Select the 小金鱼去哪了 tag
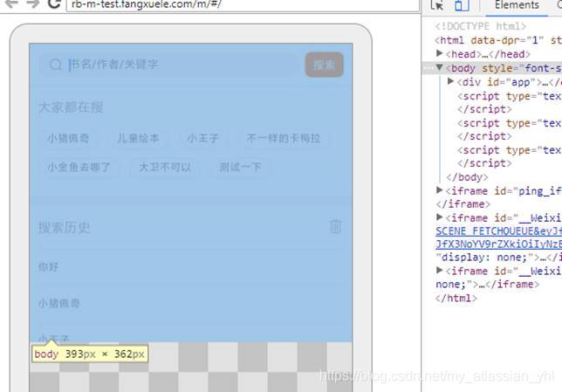The width and height of the screenshot is (562, 392). click(x=79, y=167)
